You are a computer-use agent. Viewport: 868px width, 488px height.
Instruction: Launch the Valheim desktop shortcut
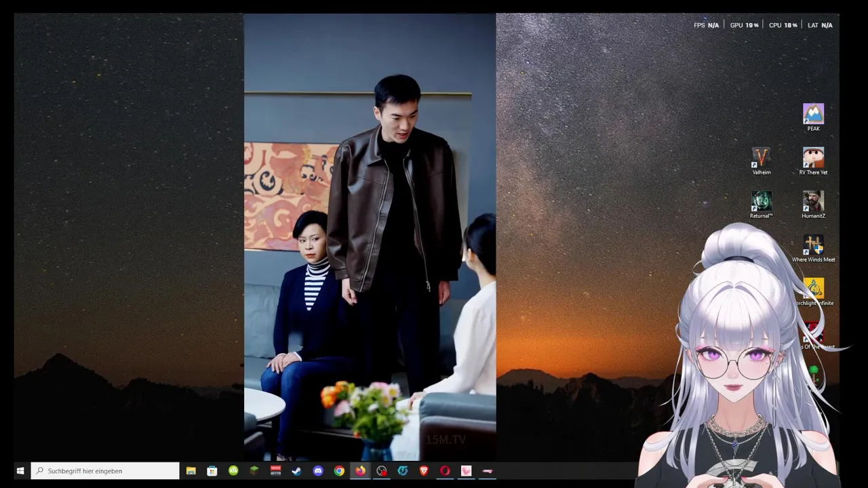761,161
